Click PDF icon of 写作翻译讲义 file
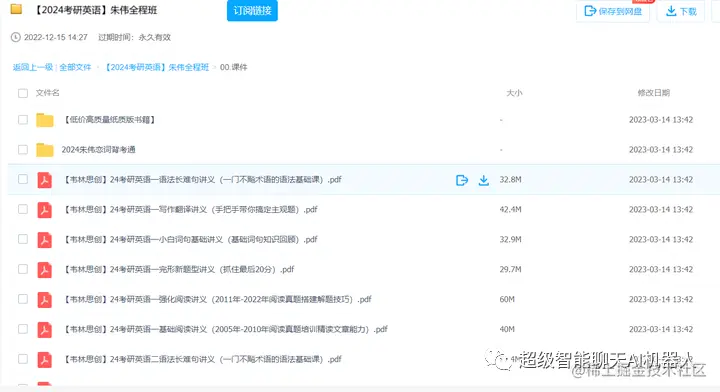 pyautogui.click(x=45, y=210)
